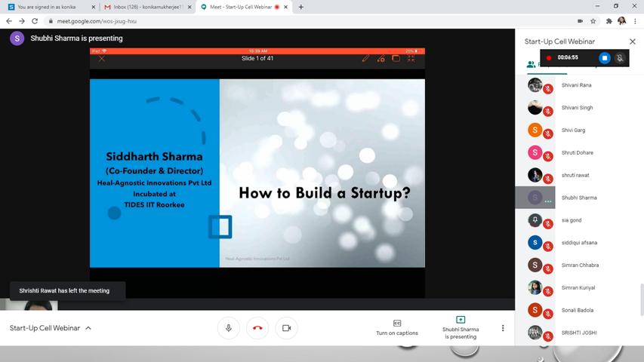
Task: Click shruti rawat's muted mic icon
Action: click(x=548, y=179)
